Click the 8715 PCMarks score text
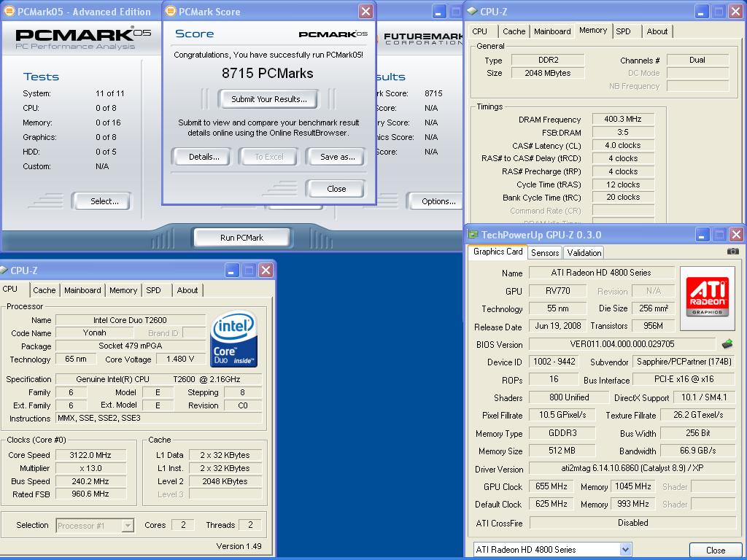Viewport: 747px width, 560px height. (x=267, y=74)
